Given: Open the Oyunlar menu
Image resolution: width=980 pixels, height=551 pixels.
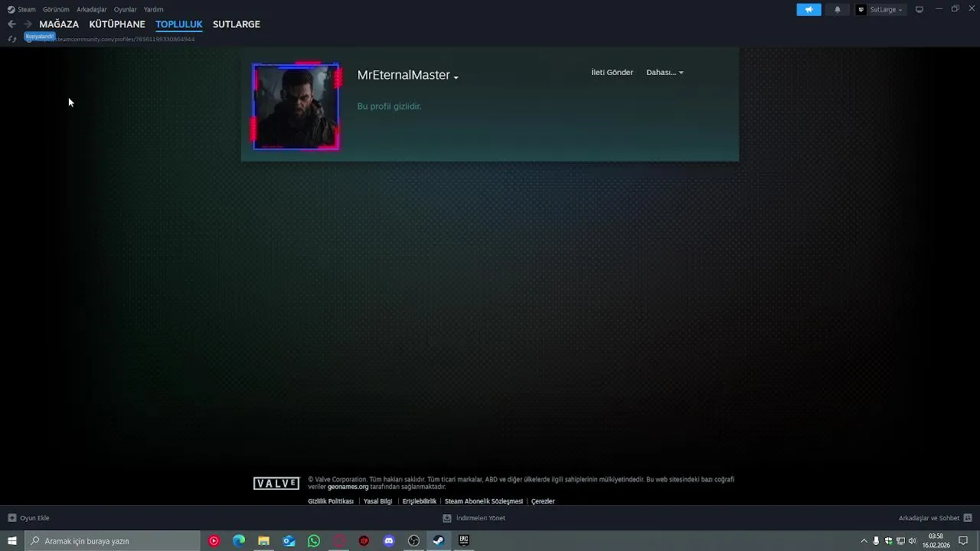Looking at the screenshot, I should click(x=125, y=9).
